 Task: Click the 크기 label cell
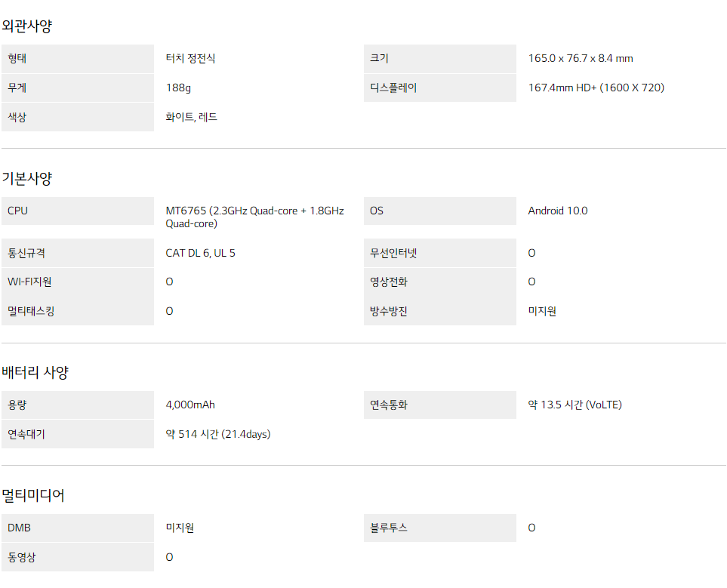pos(439,58)
